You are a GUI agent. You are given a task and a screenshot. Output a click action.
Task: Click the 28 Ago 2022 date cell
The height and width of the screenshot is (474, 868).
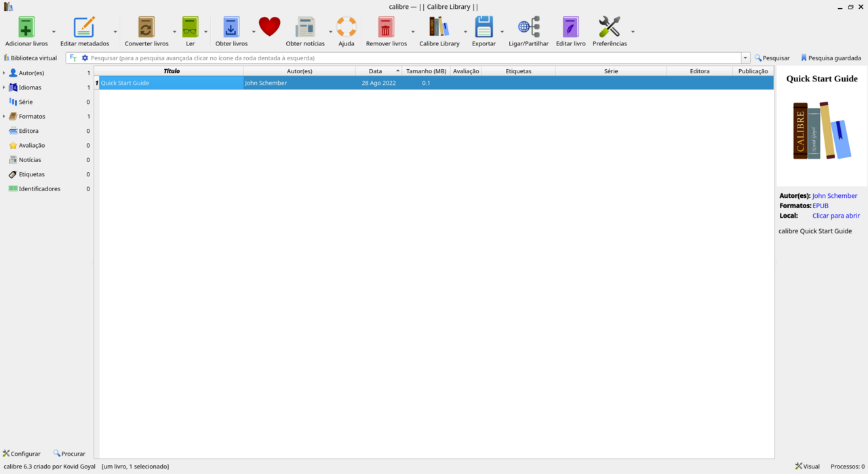tap(379, 83)
